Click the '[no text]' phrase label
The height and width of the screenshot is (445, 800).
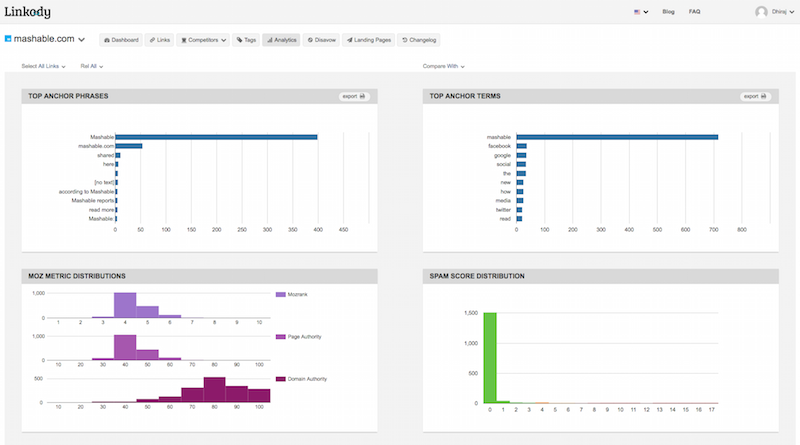coord(104,182)
